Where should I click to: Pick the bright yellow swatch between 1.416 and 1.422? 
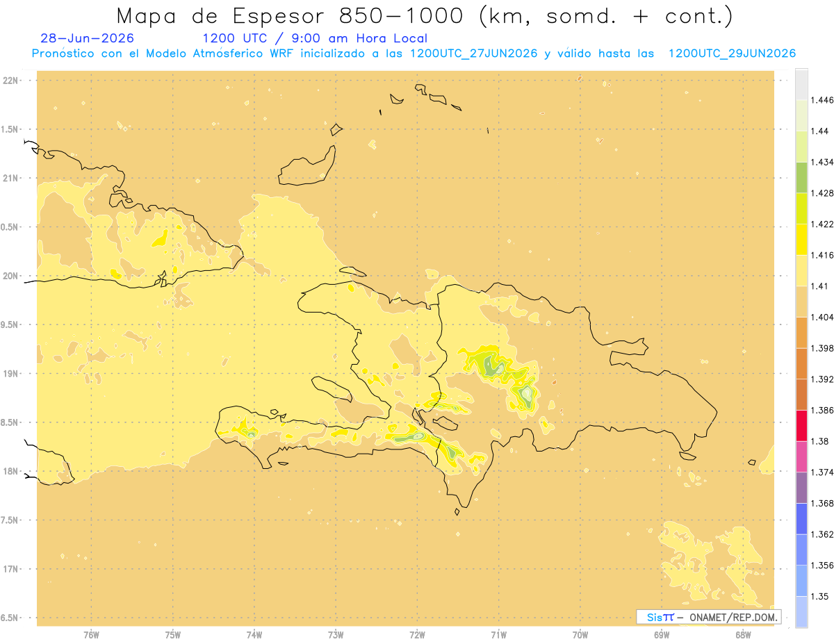[801, 240]
